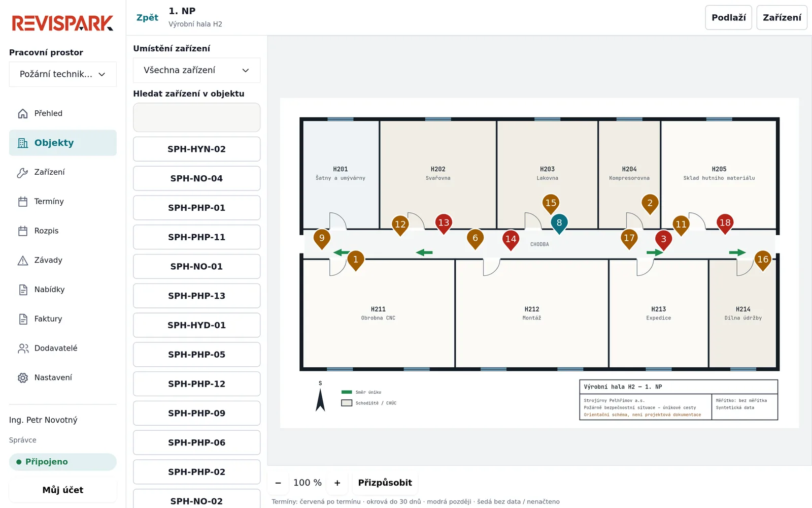The image size is (812, 508).
Task: Open the Závady warning triangle icon
Action: [23, 261]
